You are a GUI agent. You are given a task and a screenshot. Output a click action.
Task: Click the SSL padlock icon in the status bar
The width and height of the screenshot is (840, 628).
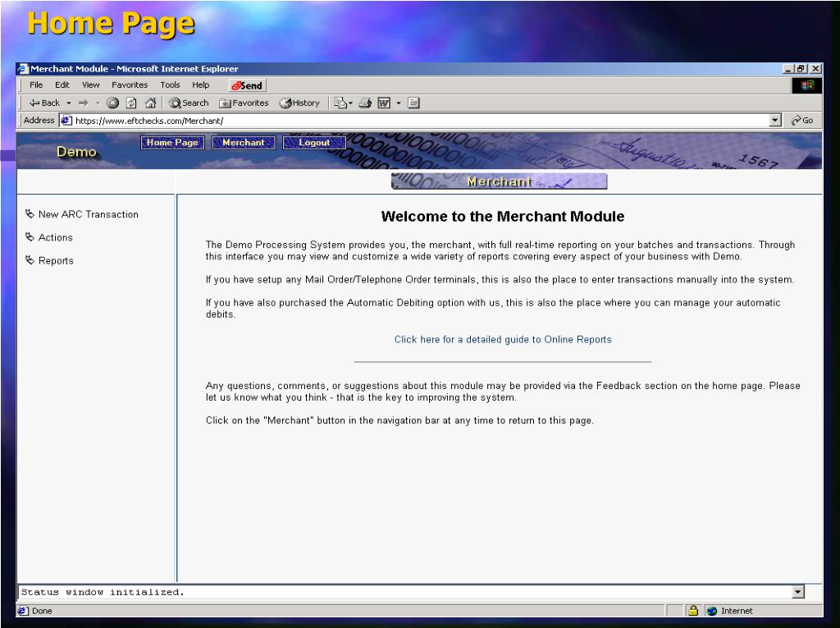point(693,610)
